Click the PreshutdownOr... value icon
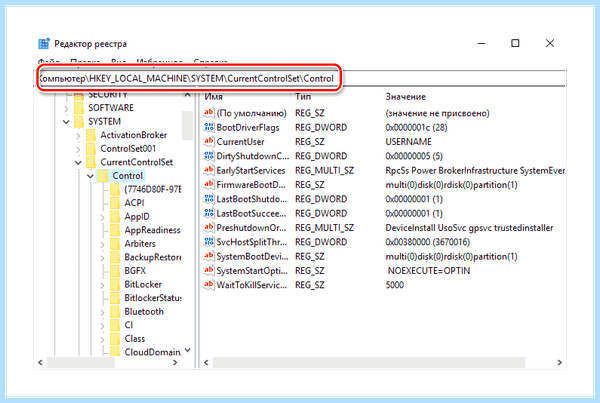This screenshot has height=403, width=600. (209, 228)
